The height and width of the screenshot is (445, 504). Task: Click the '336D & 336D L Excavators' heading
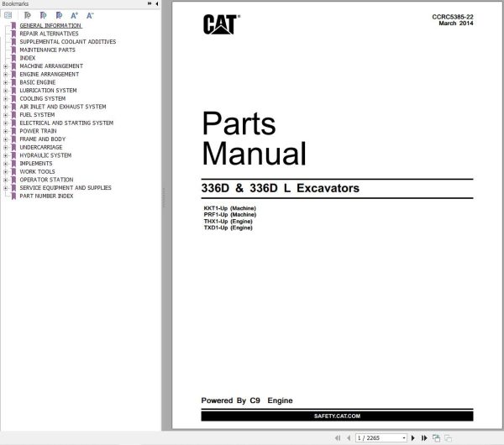click(x=281, y=188)
